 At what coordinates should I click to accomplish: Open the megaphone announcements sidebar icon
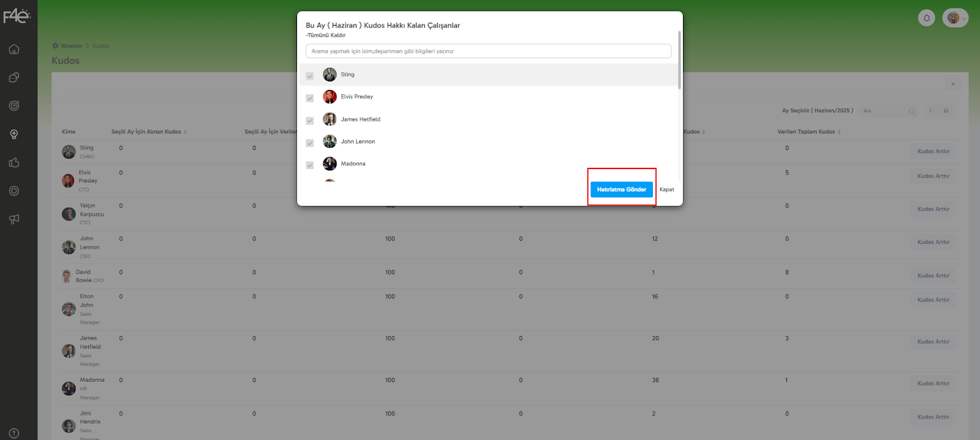click(14, 219)
